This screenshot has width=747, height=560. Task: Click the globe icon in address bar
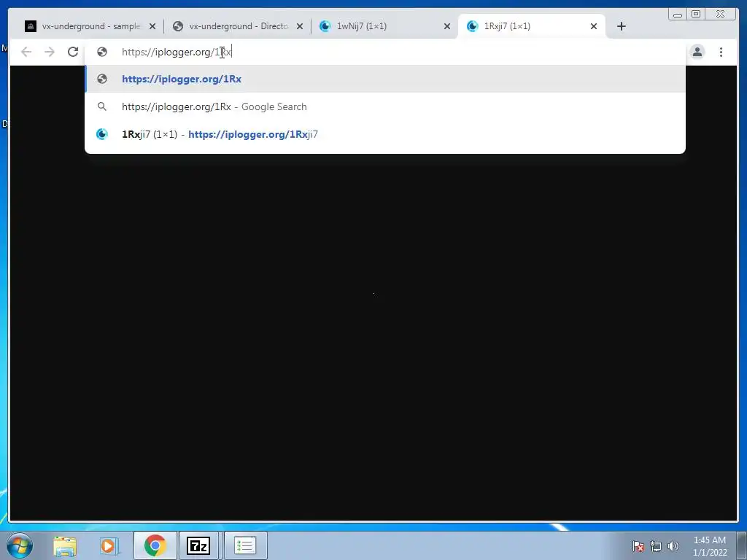coord(102,52)
